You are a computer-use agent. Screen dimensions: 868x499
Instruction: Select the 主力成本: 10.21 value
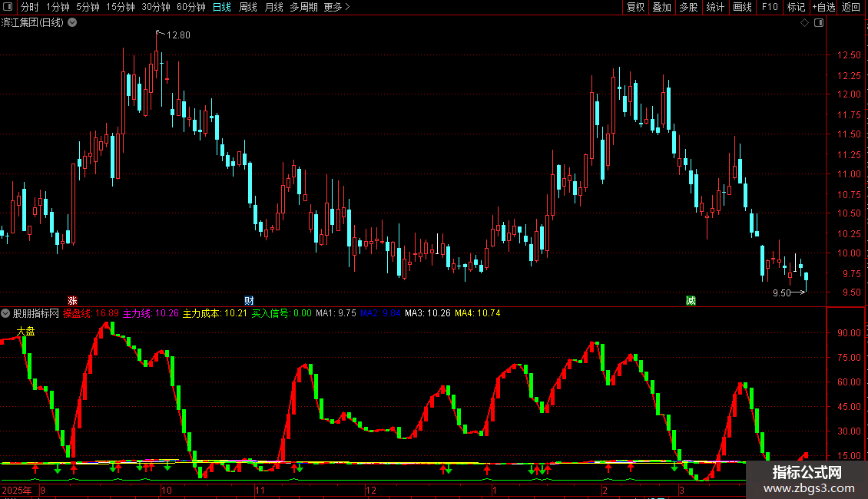(215, 314)
